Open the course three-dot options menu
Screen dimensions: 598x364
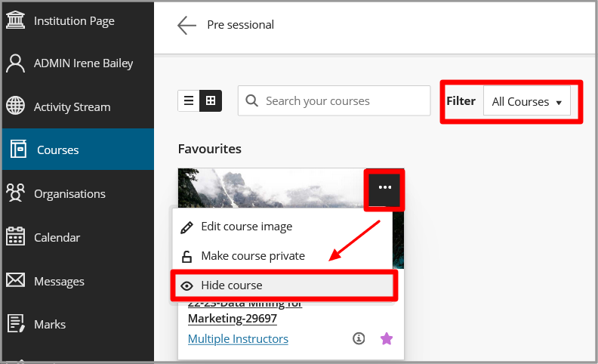coord(385,188)
